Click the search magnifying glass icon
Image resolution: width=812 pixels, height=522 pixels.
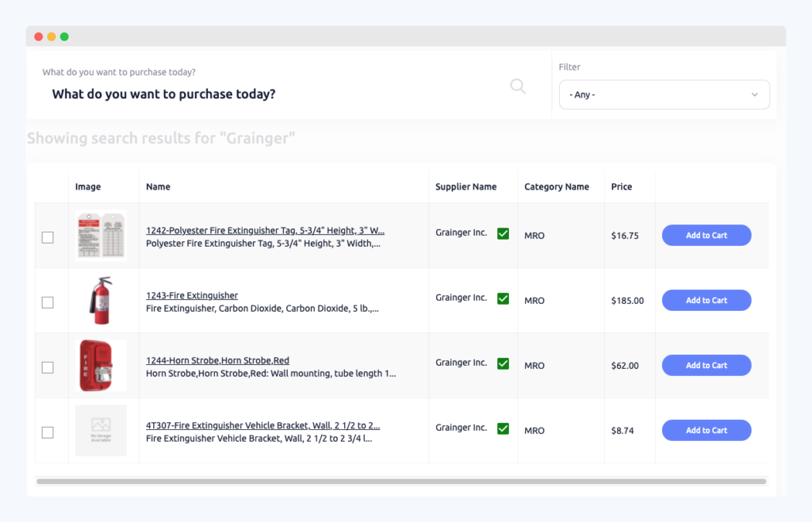(518, 86)
